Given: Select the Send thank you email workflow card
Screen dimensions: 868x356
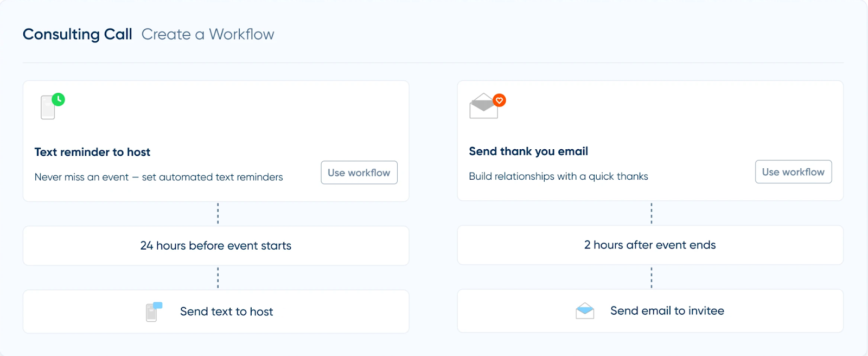Looking at the screenshot, I should pos(650,125).
